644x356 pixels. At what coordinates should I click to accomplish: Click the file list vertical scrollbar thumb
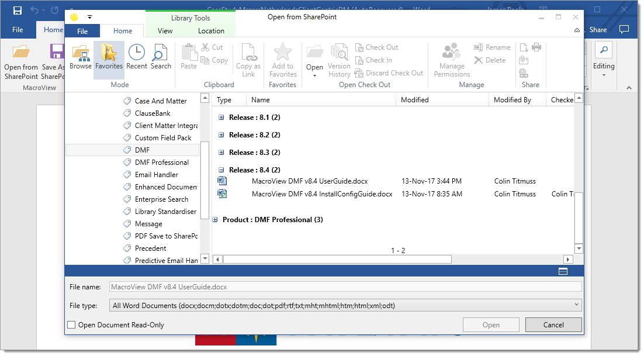579,217
